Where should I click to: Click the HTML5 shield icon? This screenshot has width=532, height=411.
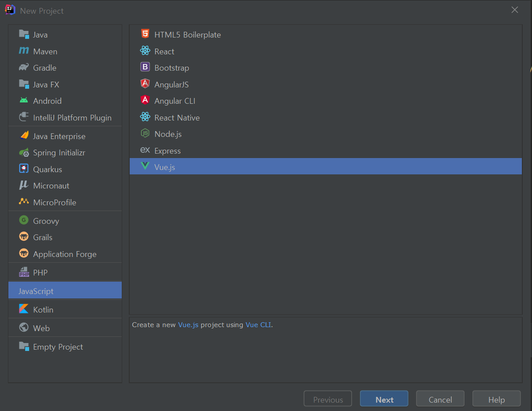click(x=145, y=34)
